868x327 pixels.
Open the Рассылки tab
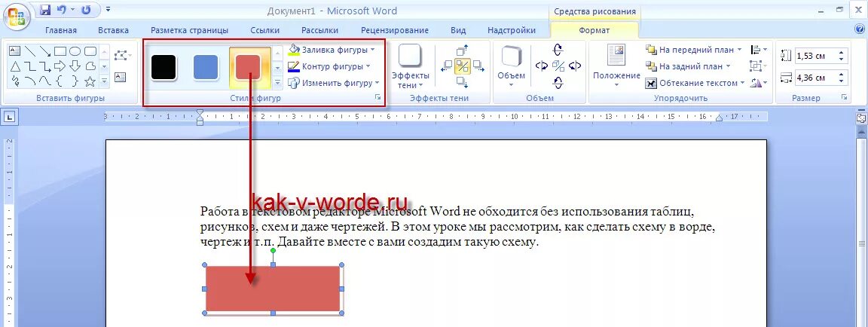[x=320, y=30]
